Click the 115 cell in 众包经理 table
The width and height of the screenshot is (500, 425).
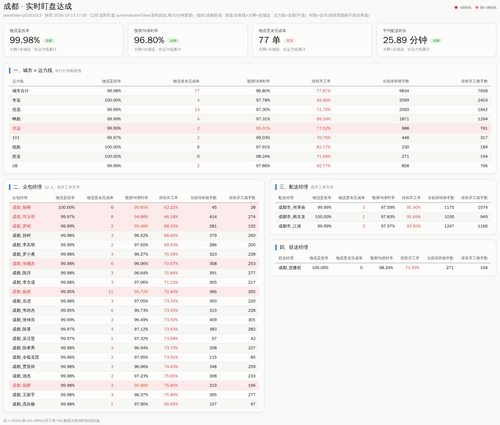[x=213, y=357]
